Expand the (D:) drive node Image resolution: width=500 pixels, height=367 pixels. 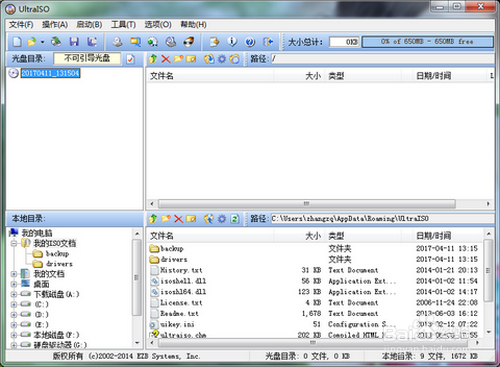pos(14,314)
